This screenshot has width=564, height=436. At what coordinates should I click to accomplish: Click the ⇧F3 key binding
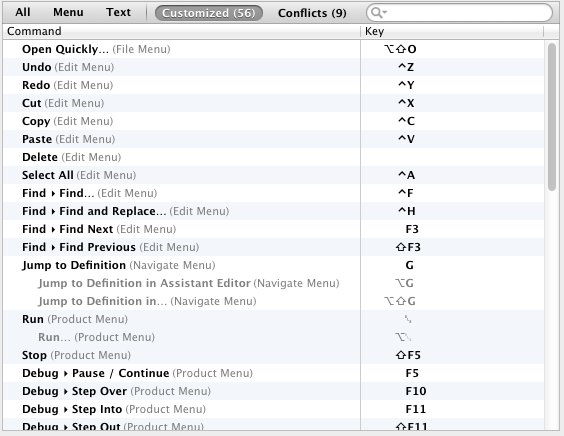coord(408,247)
